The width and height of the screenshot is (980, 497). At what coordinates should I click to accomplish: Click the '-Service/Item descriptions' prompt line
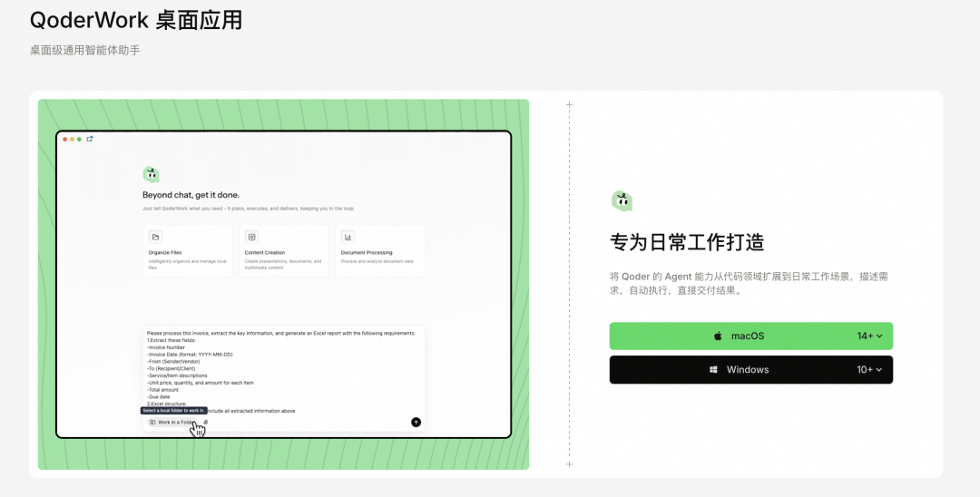(177, 375)
